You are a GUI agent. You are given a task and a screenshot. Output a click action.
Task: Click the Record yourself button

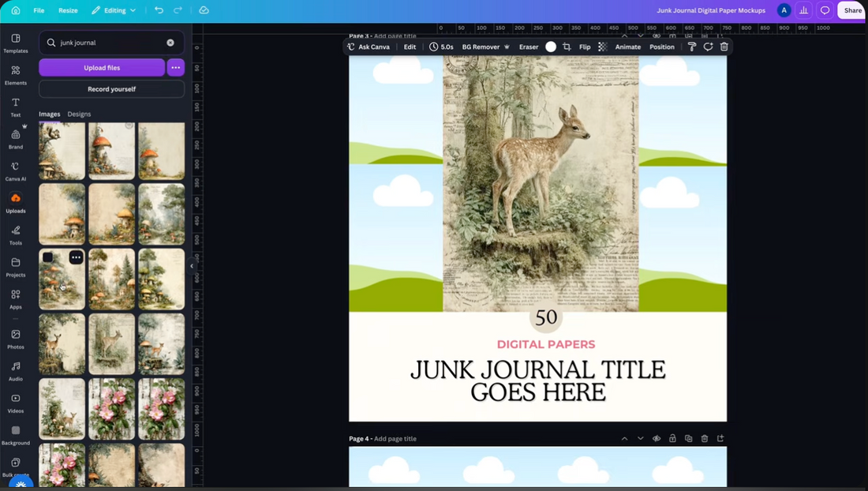pos(112,89)
